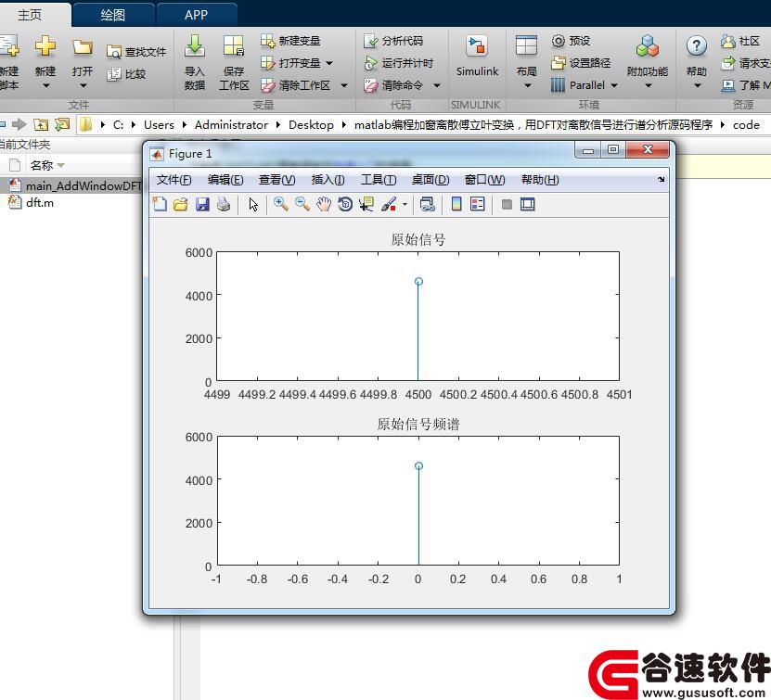Click 设置路径 in the toolstrip
771x700 pixels.
(581, 63)
